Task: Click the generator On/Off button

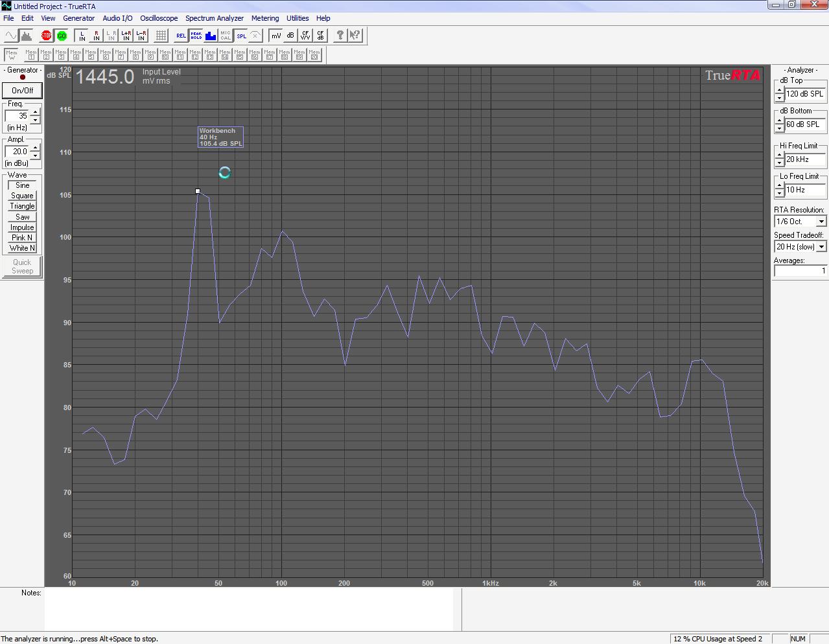Action: click(x=22, y=91)
